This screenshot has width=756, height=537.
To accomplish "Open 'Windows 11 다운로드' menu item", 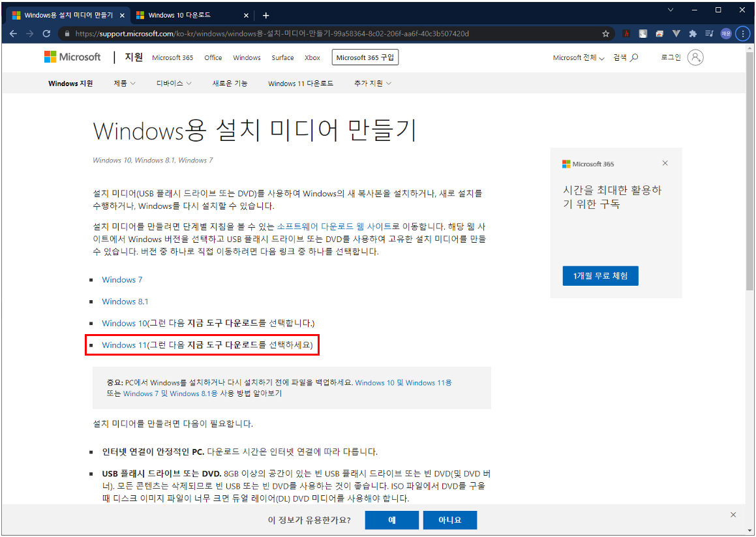I will [300, 84].
